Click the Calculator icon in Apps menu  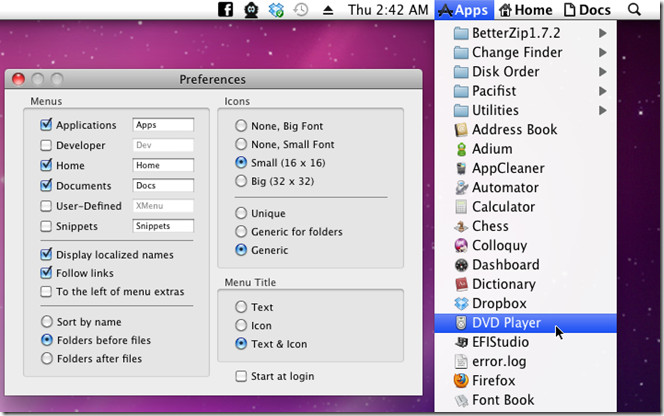tap(461, 207)
